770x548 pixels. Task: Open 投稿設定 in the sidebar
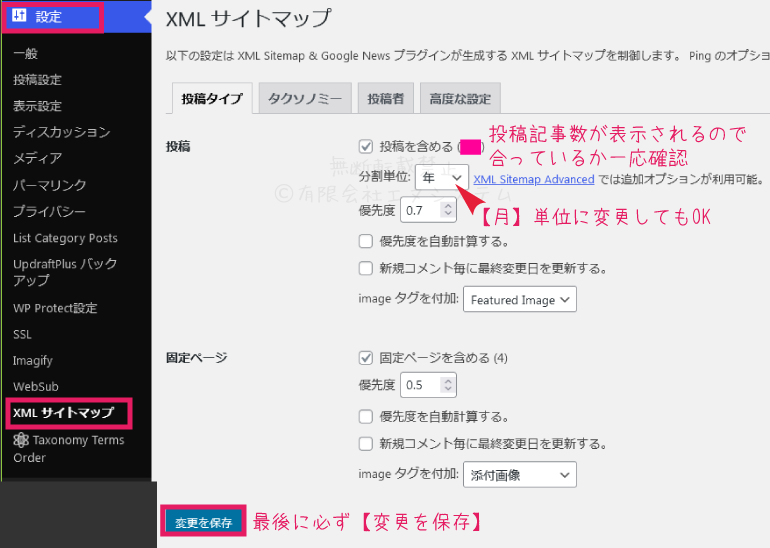click(x=37, y=80)
